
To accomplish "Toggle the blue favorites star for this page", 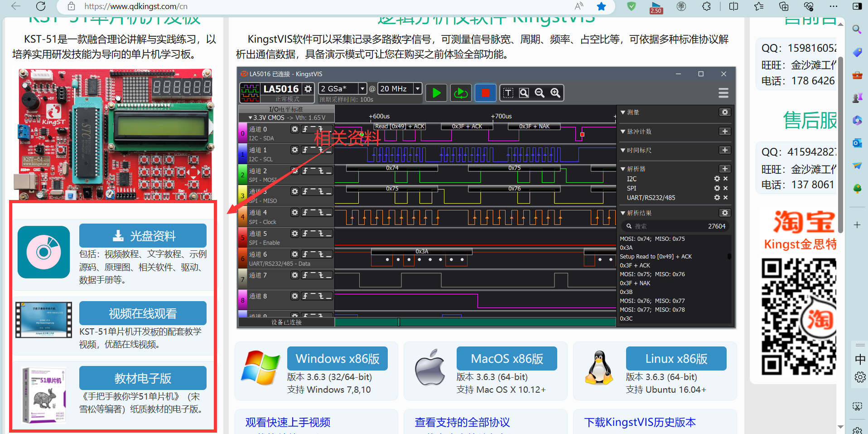I will tap(601, 6).
